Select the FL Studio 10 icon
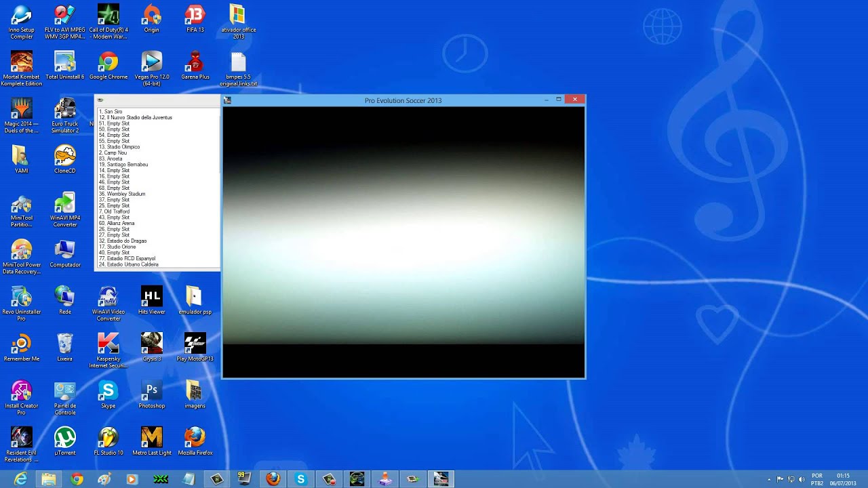 pos(108,441)
